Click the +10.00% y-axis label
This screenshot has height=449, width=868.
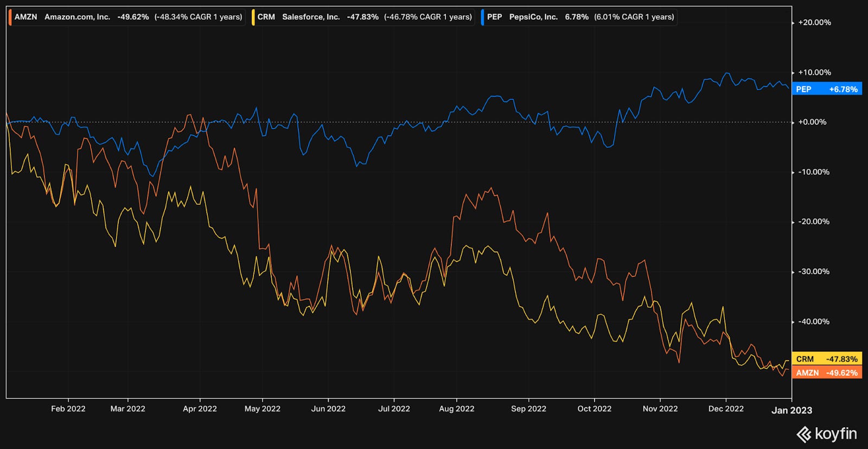(815, 72)
